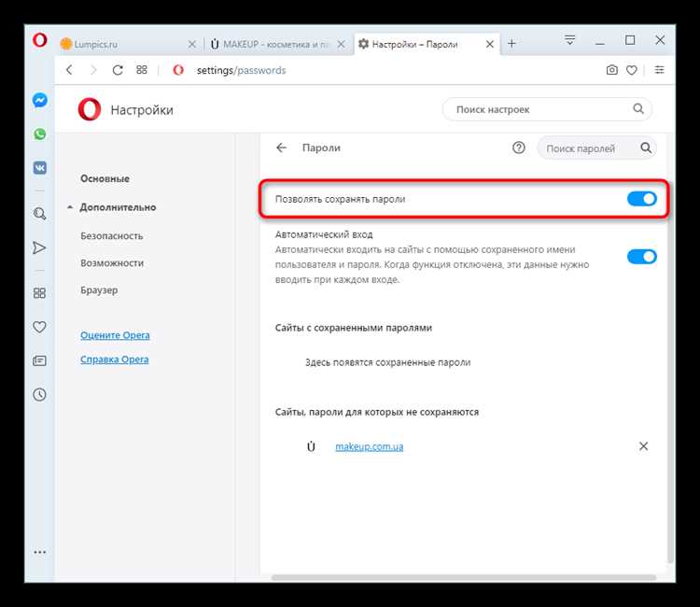700x607 pixels.
Task: Click magnifier in the Поиск настроек box
Action: (x=638, y=108)
